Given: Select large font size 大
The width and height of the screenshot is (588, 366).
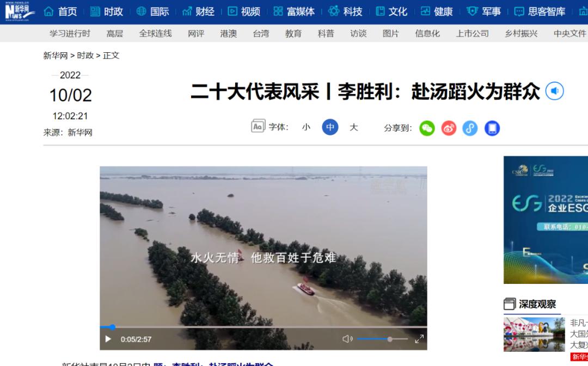Looking at the screenshot, I should pyautogui.click(x=354, y=127).
